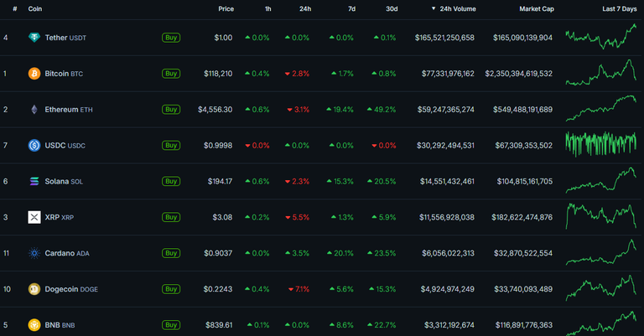
Task: Click Bitcoin price $118,210
Action: point(218,74)
